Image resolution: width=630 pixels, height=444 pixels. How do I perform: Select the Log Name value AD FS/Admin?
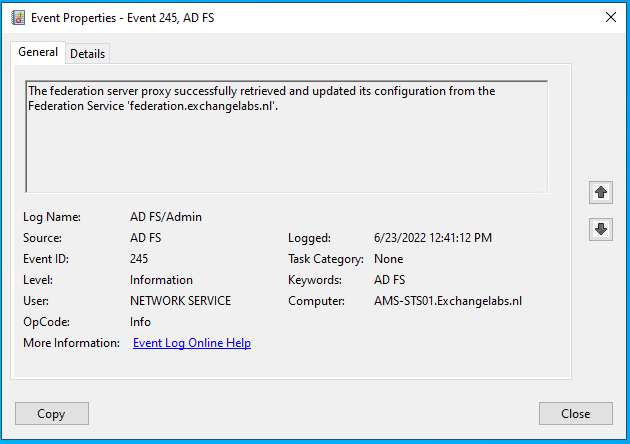click(x=166, y=217)
